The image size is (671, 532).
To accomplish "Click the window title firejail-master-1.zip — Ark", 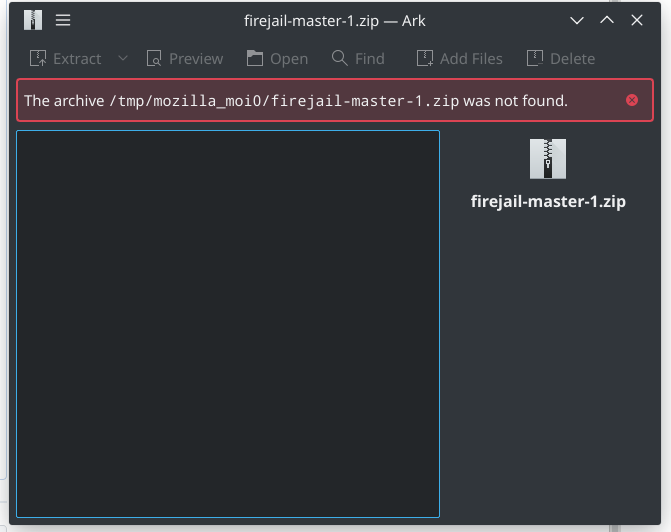I will pyautogui.click(x=335, y=21).
